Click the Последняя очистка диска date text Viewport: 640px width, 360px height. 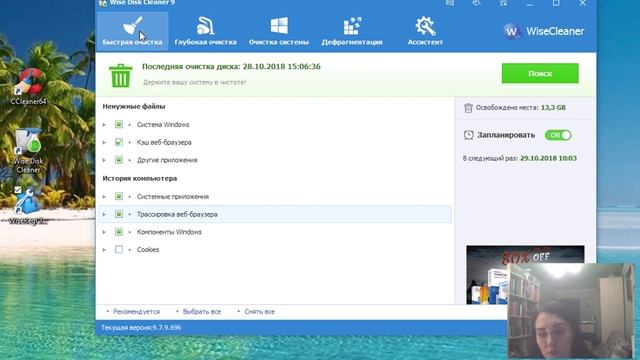(x=231, y=67)
